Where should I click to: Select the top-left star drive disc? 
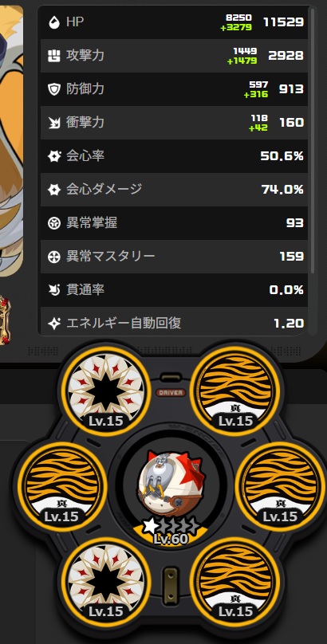click(x=106, y=391)
